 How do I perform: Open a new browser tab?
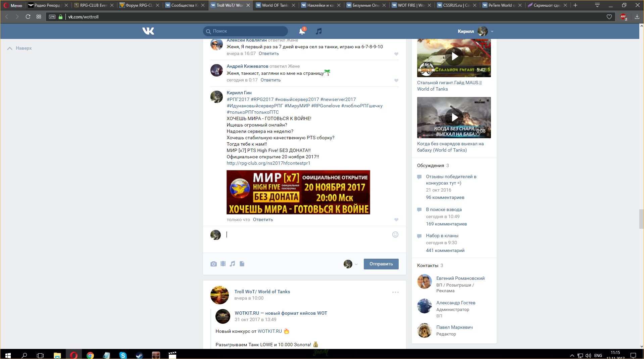tap(575, 5)
